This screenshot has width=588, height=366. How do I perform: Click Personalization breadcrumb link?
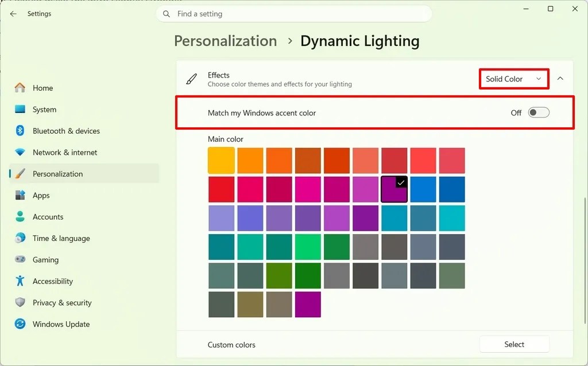tap(225, 41)
